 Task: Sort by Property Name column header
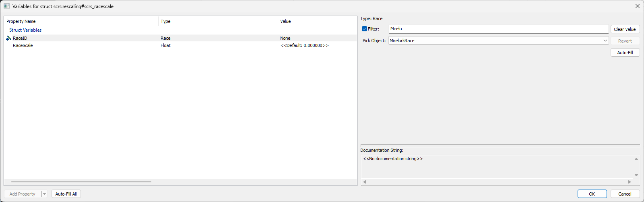(81, 21)
